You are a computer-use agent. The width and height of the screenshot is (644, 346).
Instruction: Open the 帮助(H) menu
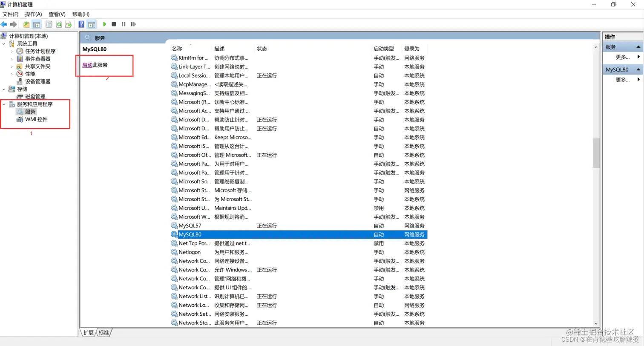click(81, 14)
